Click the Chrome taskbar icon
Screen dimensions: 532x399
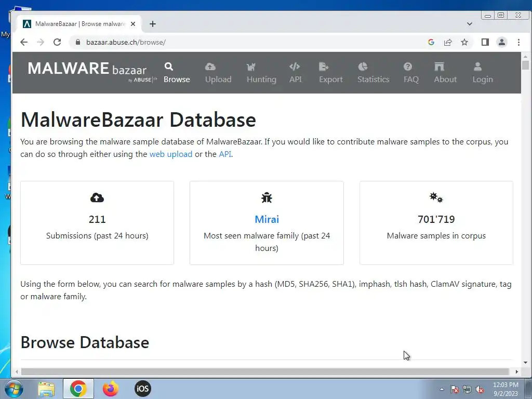click(78, 389)
